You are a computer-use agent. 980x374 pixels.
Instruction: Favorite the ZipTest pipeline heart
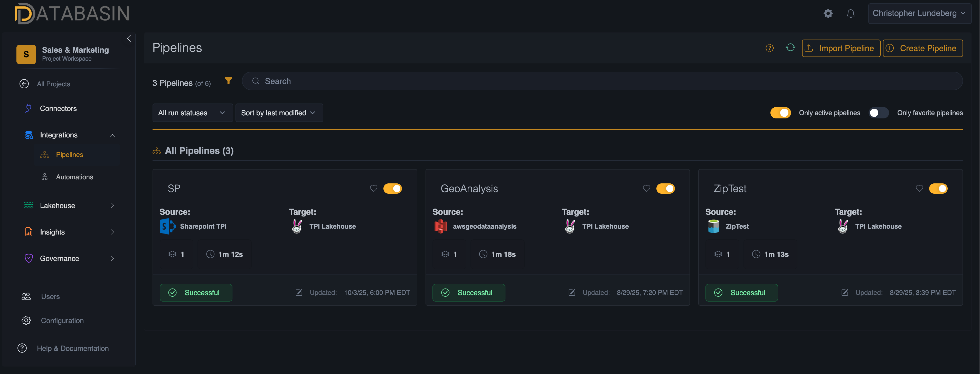[919, 188]
